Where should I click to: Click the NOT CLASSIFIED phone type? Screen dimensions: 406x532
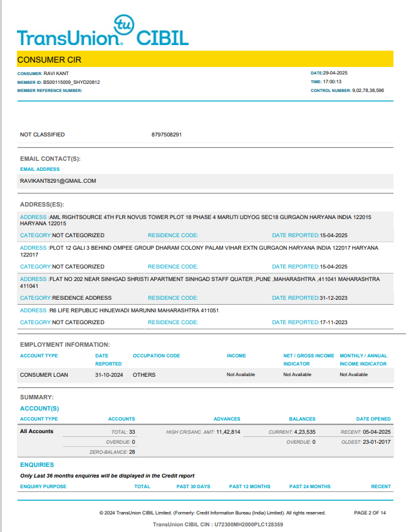pyautogui.click(x=43, y=135)
